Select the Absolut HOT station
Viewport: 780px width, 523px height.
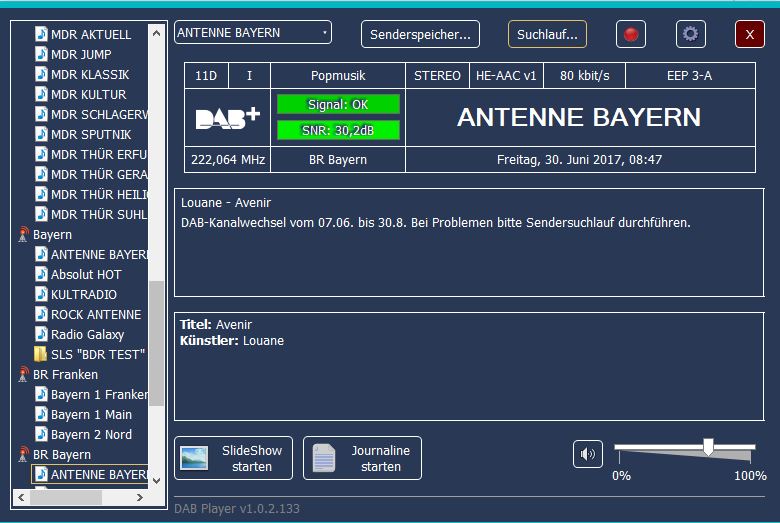tap(86, 274)
